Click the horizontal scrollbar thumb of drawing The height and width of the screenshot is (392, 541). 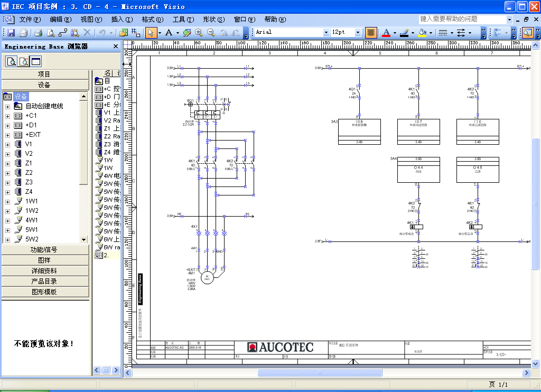(x=320, y=372)
